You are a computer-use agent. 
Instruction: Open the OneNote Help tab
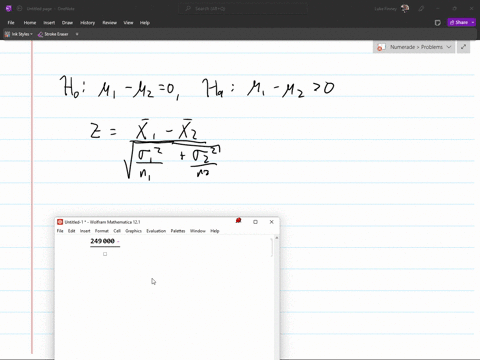[x=145, y=23]
